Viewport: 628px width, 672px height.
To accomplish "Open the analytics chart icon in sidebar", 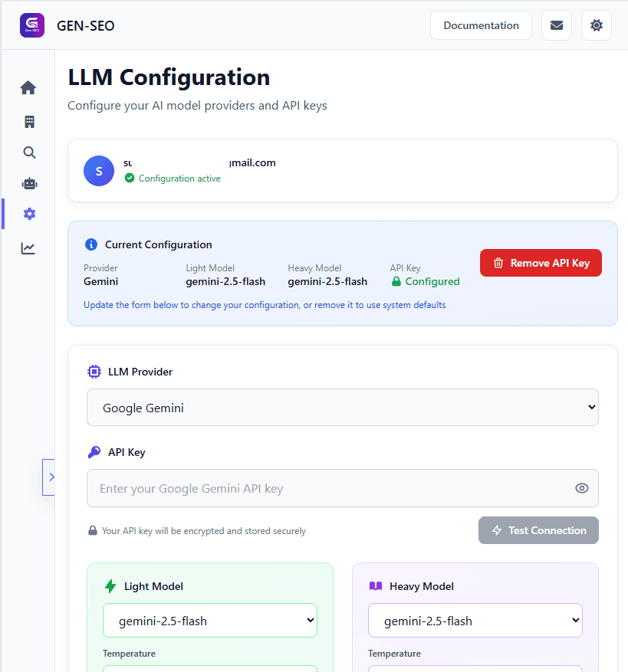I will pos(28,247).
